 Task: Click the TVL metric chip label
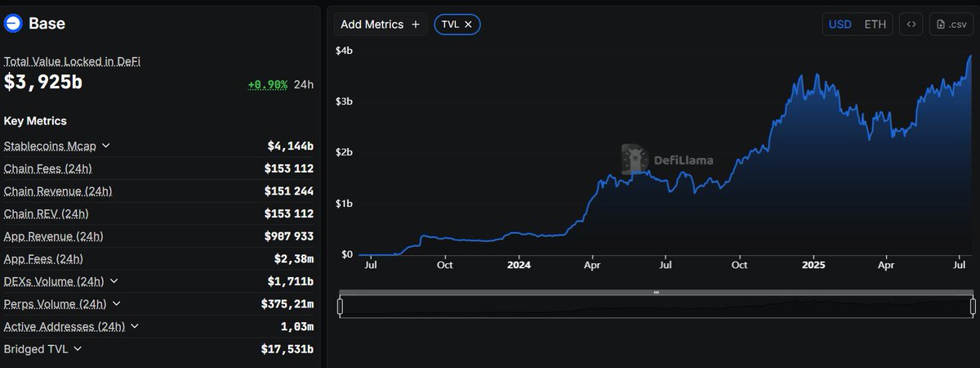(x=450, y=25)
